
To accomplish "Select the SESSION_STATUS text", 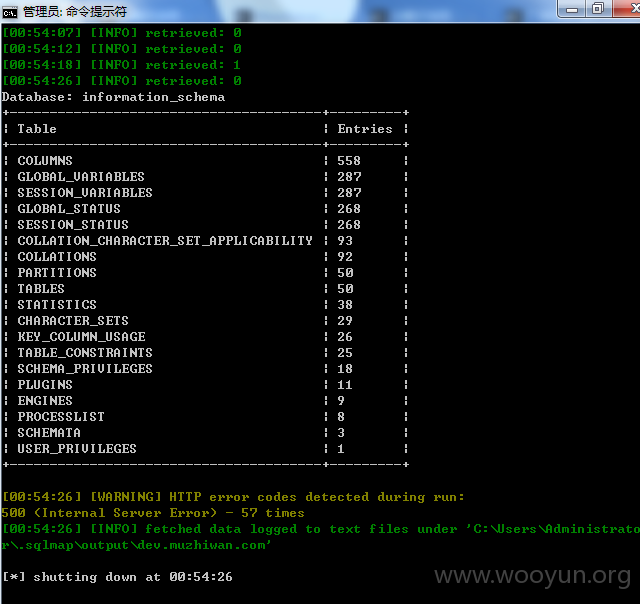I will click(x=73, y=224).
